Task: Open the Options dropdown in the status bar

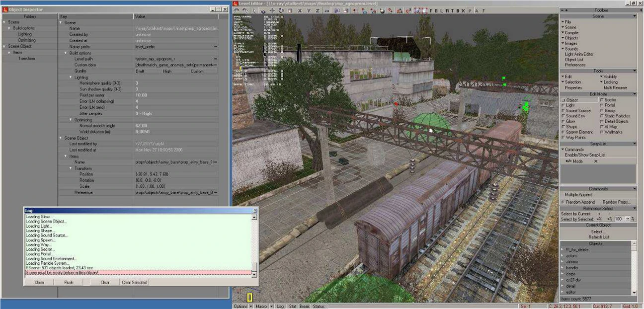Action: pyautogui.click(x=241, y=307)
